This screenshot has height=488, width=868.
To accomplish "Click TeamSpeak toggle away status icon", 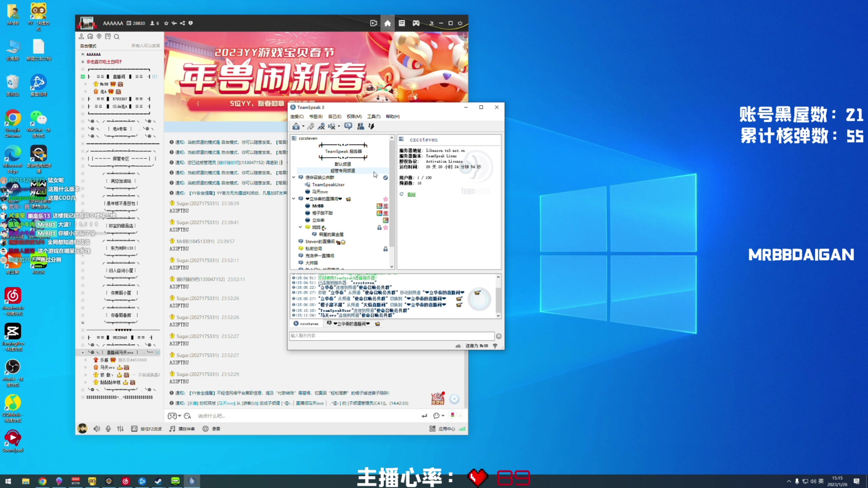I will (x=311, y=126).
